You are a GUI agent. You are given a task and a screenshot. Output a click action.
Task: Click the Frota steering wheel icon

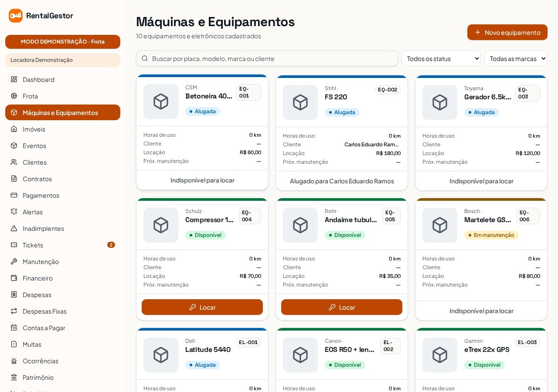pos(14,96)
